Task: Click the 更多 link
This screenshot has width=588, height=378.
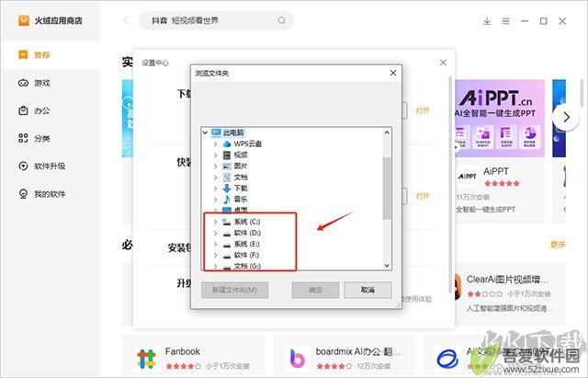Action: [558, 245]
